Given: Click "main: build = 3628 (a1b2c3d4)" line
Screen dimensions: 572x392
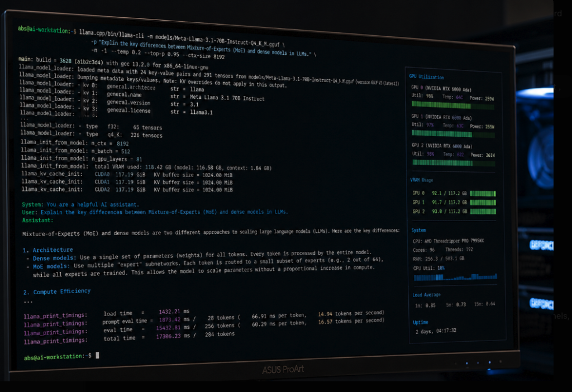Looking at the screenshot, I should click(61, 60).
